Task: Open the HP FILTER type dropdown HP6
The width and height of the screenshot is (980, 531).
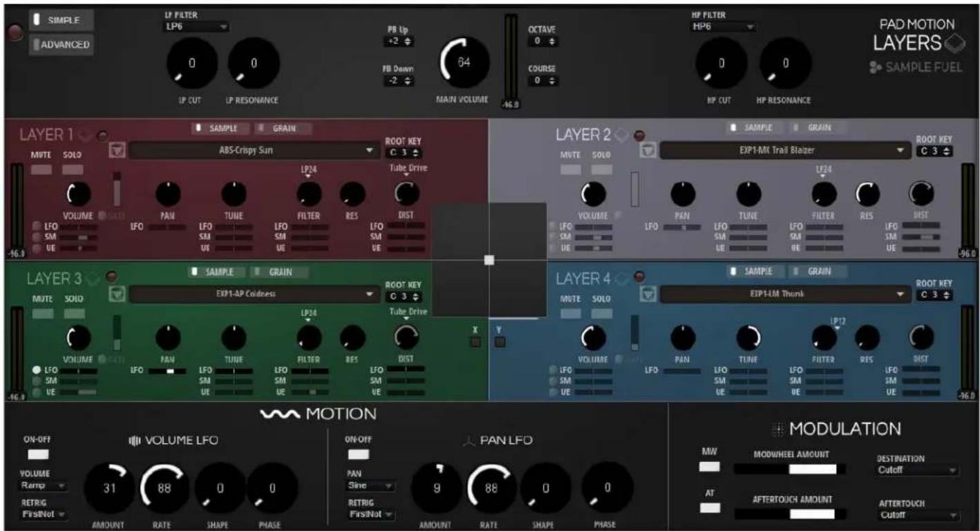Action: pos(724,26)
